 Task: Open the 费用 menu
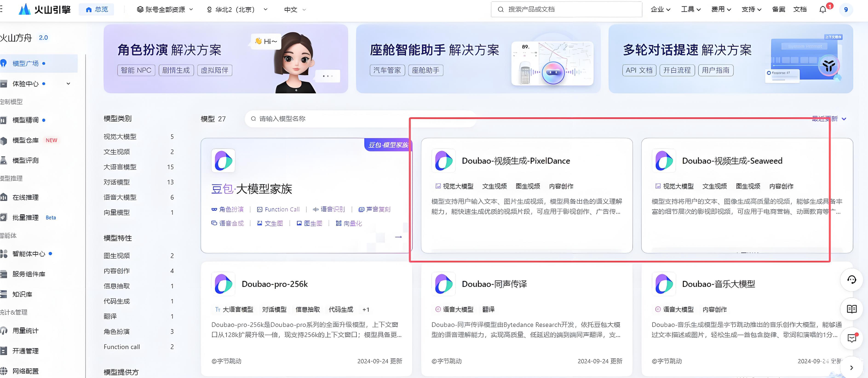point(721,9)
